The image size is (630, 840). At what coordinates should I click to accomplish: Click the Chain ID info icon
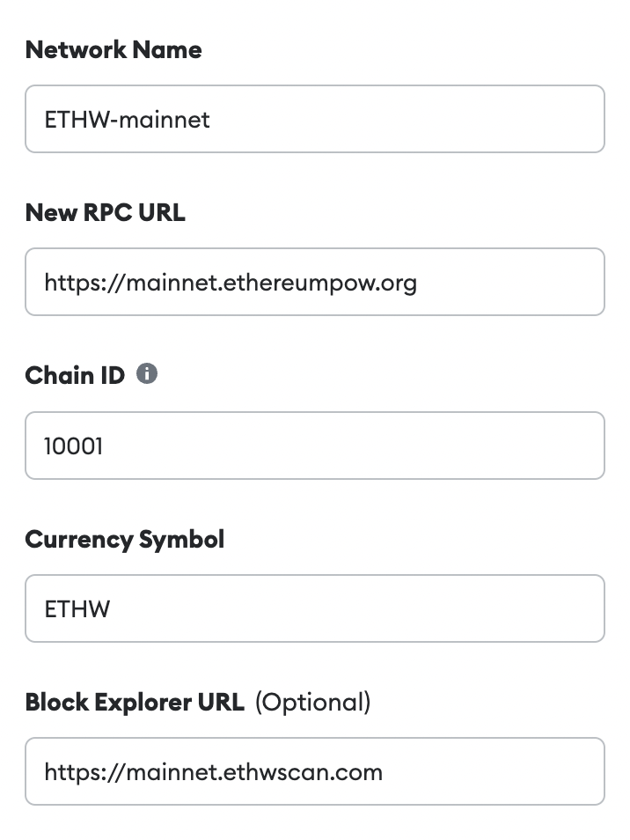[x=147, y=373]
